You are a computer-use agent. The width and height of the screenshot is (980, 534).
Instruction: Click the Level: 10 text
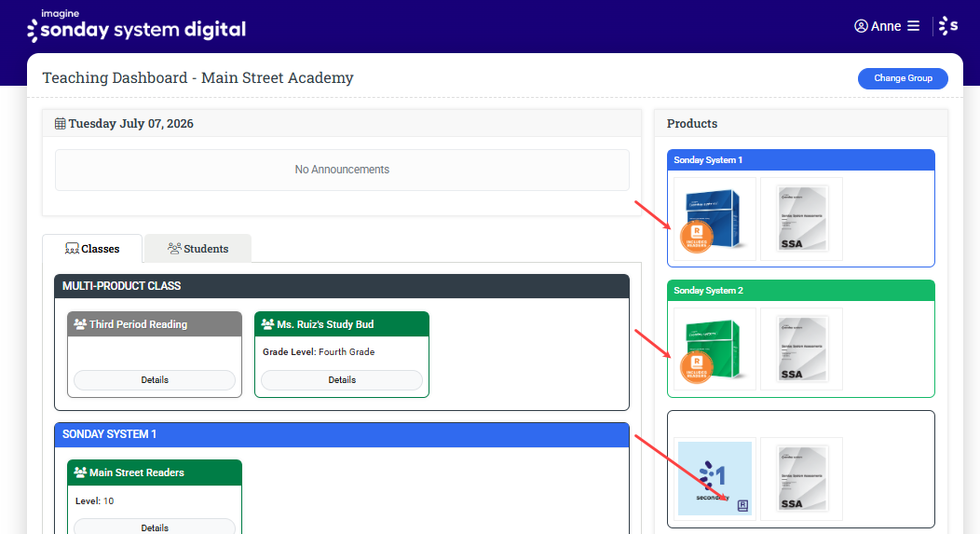tap(94, 500)
